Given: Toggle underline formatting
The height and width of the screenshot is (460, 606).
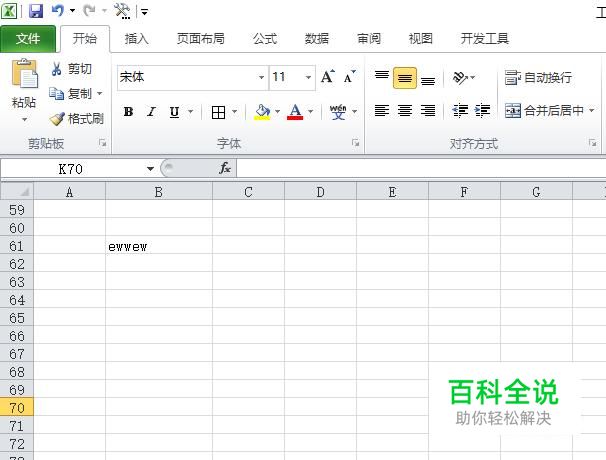Looking at the screenshot, I should click(x=174, y=112).
